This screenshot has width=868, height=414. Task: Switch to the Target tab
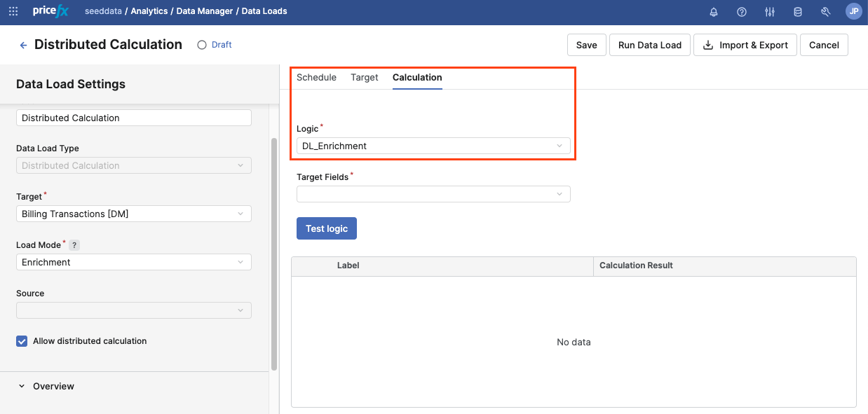(x=365, y=77)
